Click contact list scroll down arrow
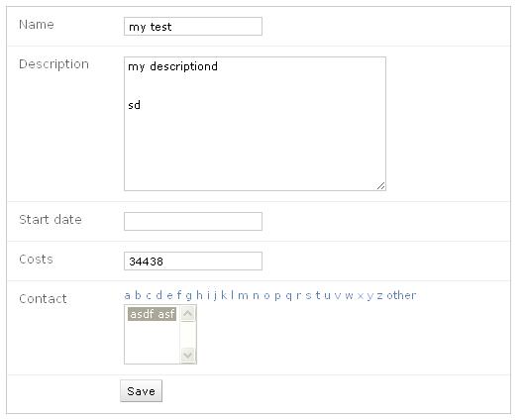Viewport: 525px width, 420px height. 187,355
